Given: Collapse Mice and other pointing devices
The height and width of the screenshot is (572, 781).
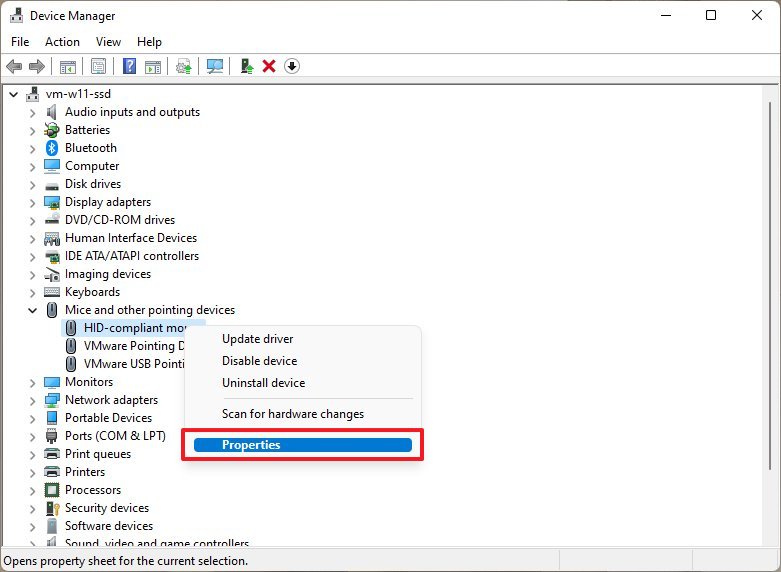Looking at the screenshot, I should (32, 310).
